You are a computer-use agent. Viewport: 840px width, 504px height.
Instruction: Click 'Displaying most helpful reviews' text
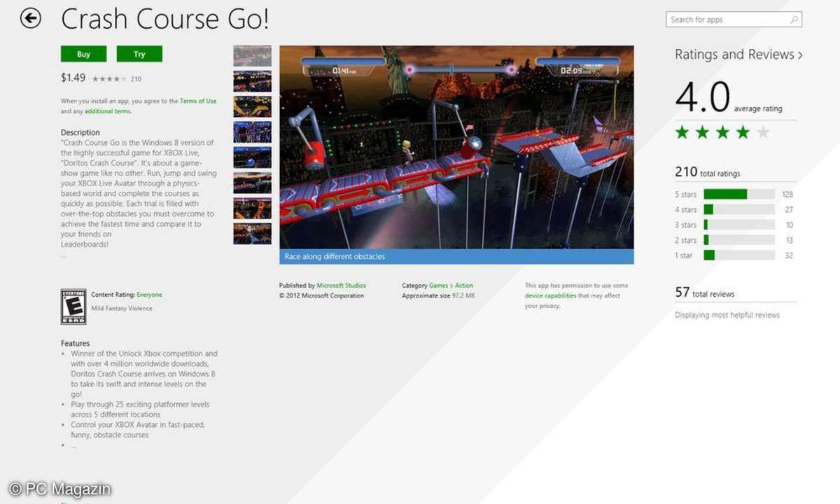coord(727,315)
